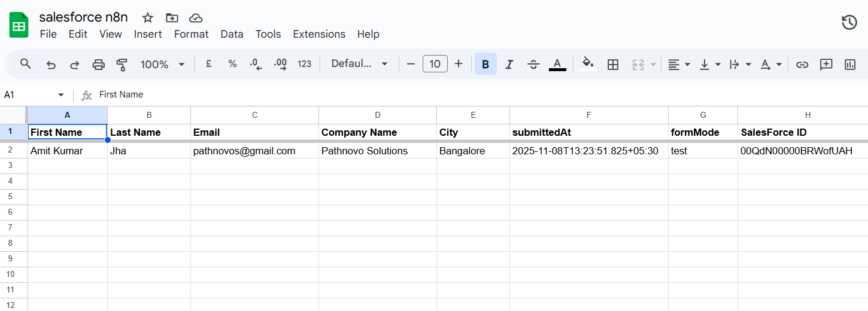Toggle strikethrough formatting
The width and height of the screenshot is (868, 311).
[x=533, y=64]
